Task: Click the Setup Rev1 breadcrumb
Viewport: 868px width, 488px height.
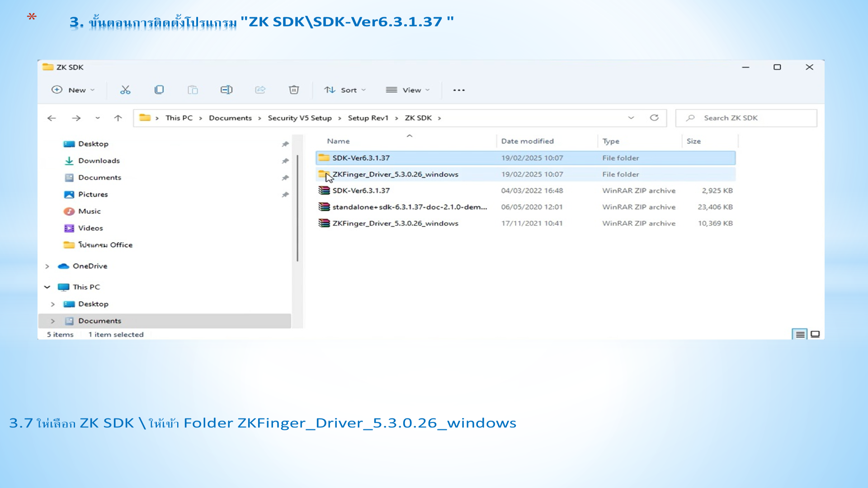Action: [x=368, y=118]
